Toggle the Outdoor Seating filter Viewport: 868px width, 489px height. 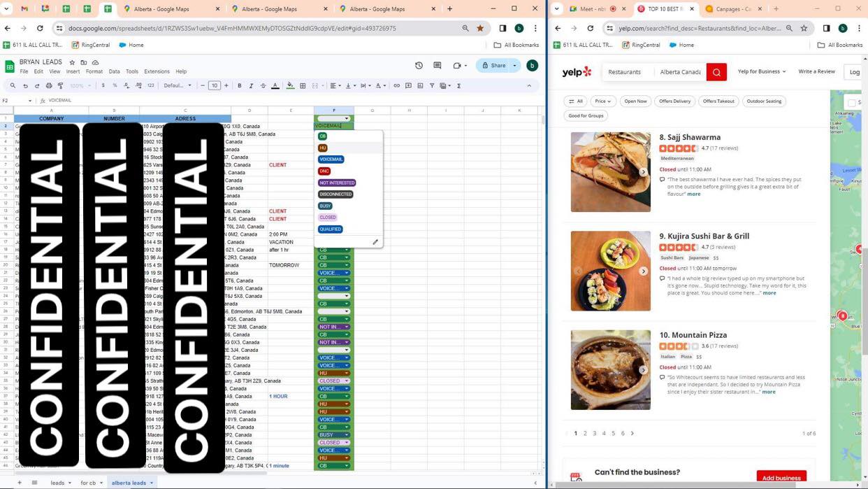point(764,101)
